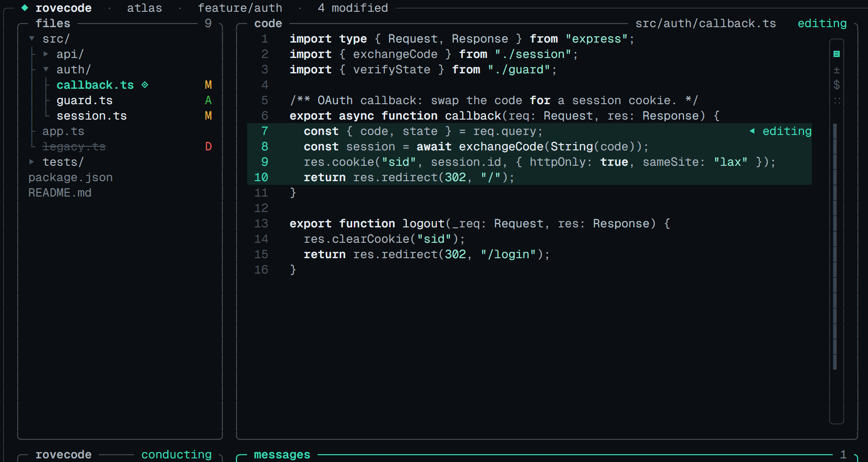This screenshot has height=462, width=868.
Task: Click the M status badge for session.ts
Action: coord(208,115)
